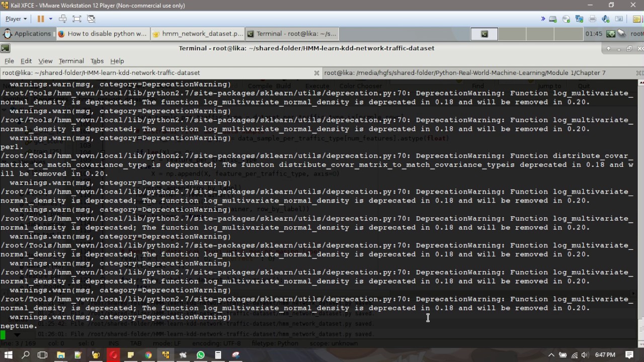Click the 'neptune.' output line in terminal

[19, 326]
